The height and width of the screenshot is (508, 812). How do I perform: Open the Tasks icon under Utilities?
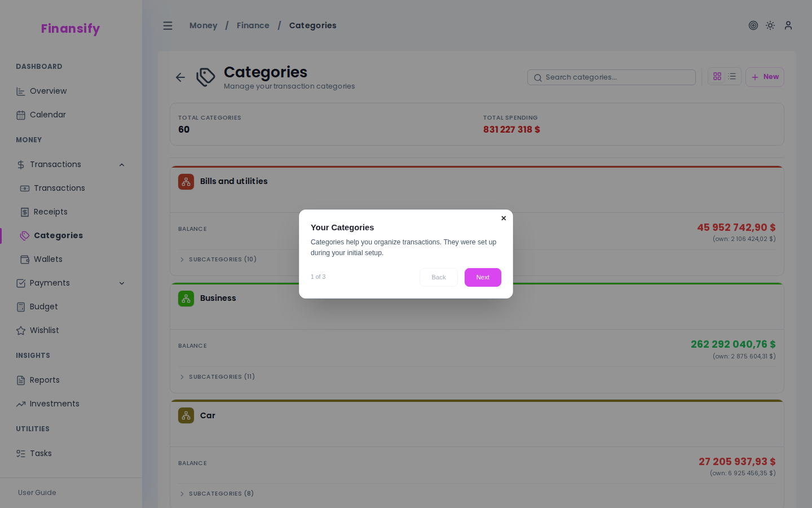pyautogui.click(x=21, y=453)
